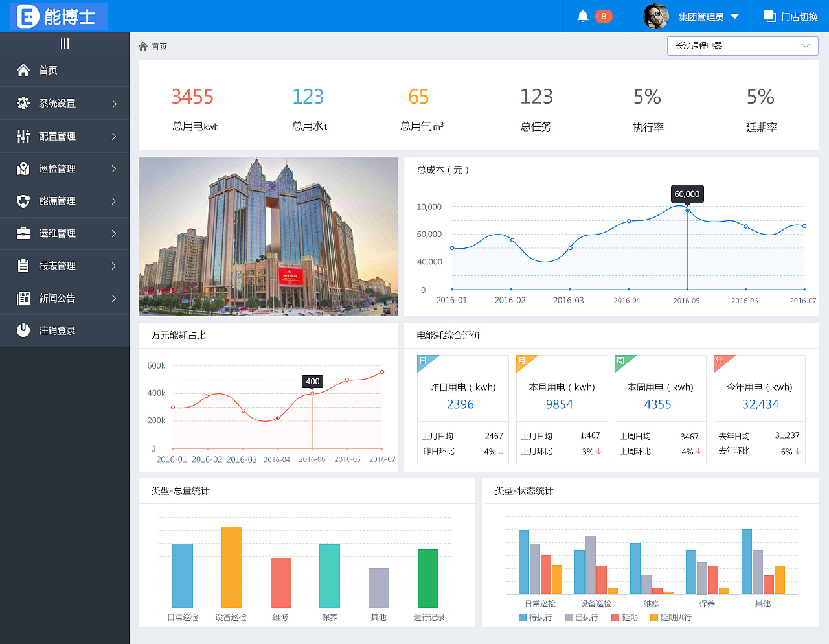
Task: Click the 首页 home icon in sidebar
Action: [23, 70]
